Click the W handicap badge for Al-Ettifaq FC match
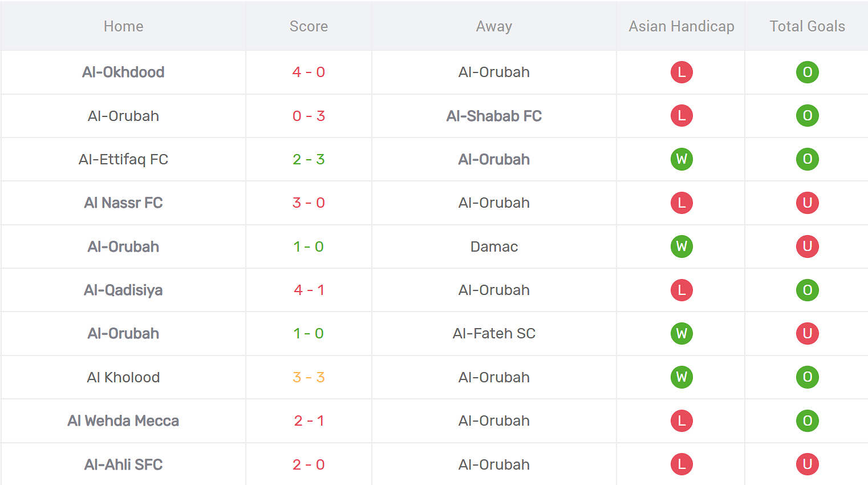Viewport: 868px width, 485px height. (682, 159)
